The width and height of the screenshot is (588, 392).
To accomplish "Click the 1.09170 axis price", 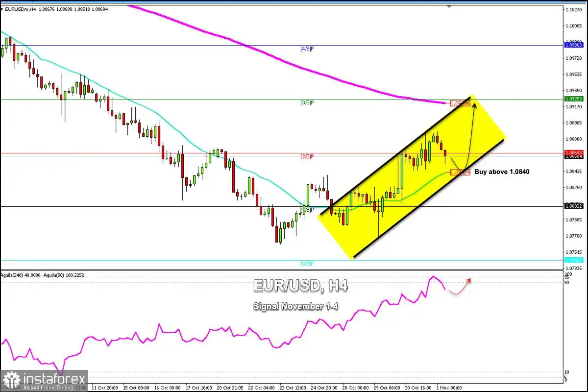I will (574, 107).
